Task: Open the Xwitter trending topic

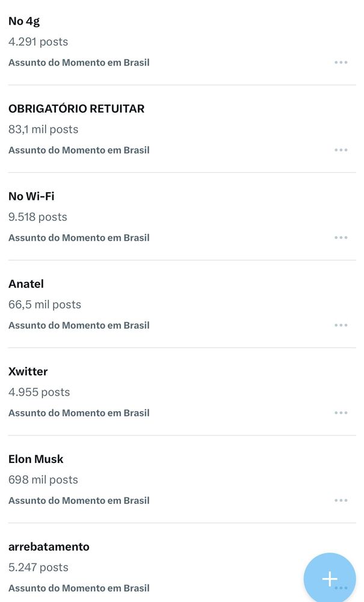Action: pyautogui.click(x=182, y=392)
